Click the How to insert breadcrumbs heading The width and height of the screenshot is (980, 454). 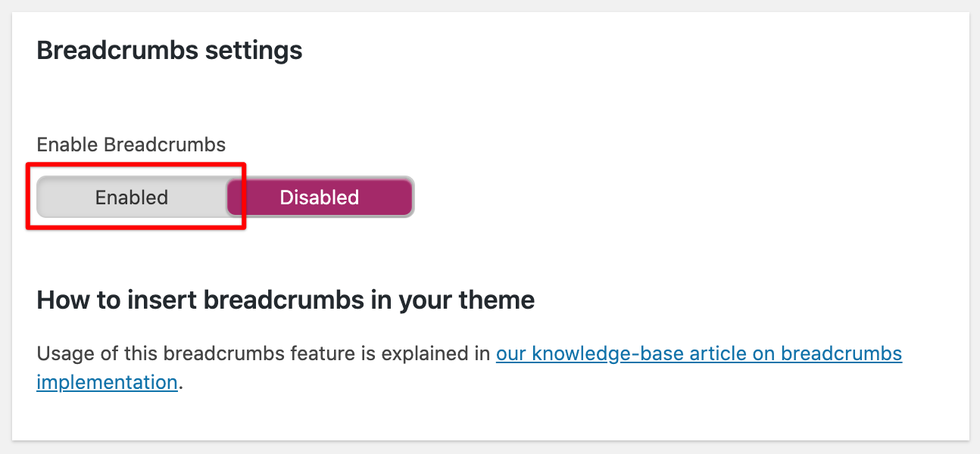coord(285,300)
